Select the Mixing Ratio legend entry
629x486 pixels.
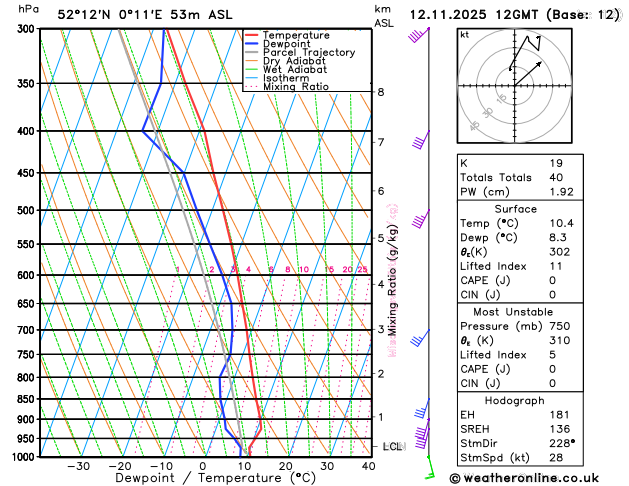[287, 87]
